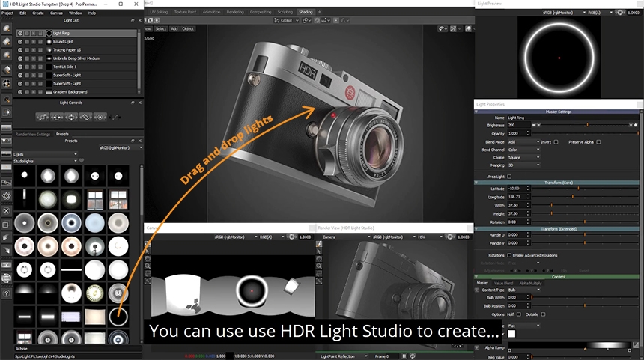The image size is (644, 360).
Task: Click brightness increase plus button at slider end
Action: 636,125
